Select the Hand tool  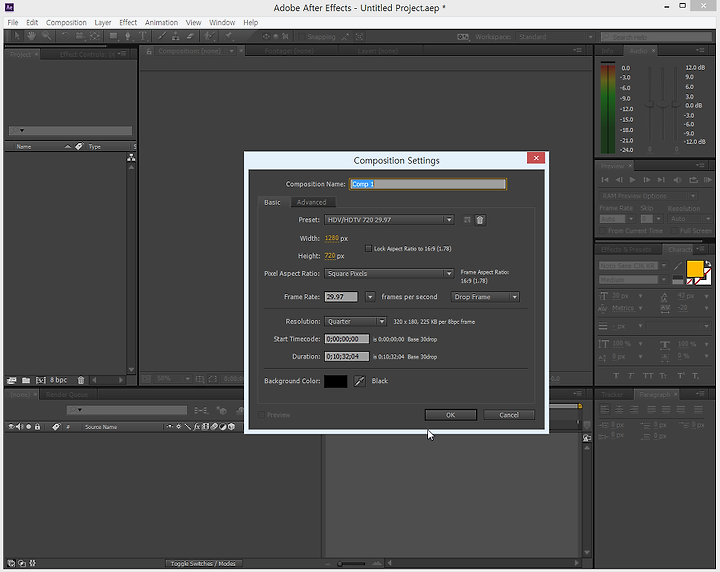click(31, 36)
